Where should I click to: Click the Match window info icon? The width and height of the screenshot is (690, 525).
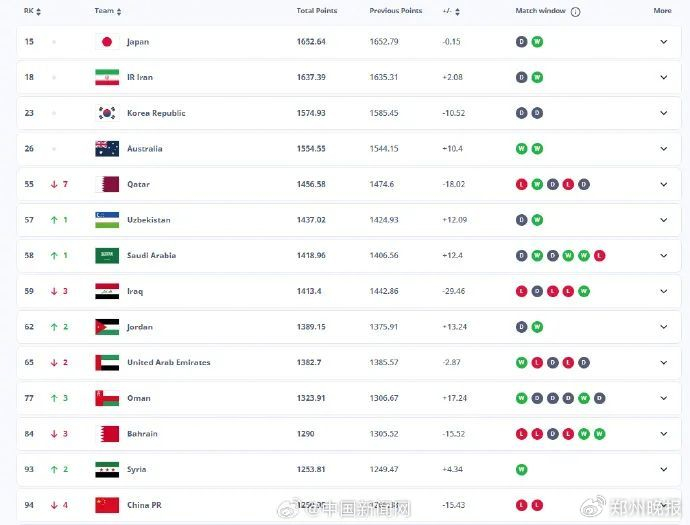point(575,12)
